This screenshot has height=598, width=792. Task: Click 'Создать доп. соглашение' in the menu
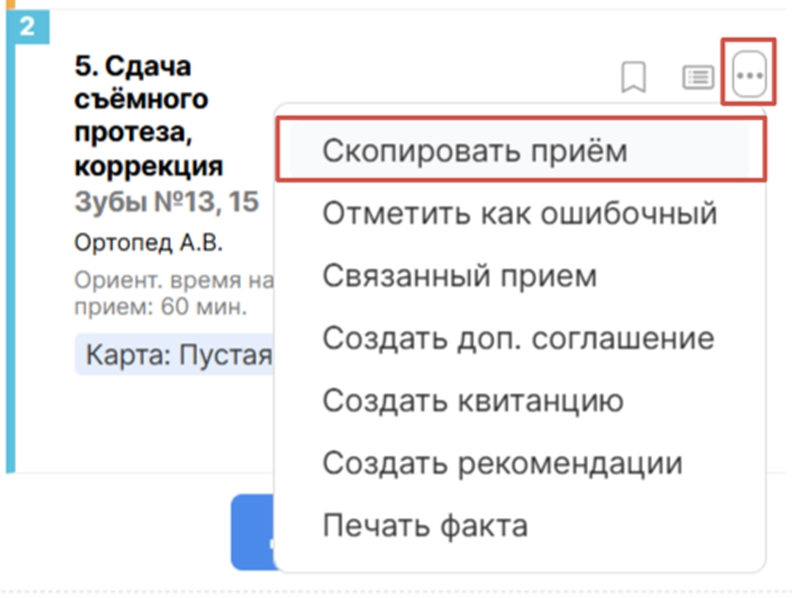pyautogui.click(x=518, y=338)
